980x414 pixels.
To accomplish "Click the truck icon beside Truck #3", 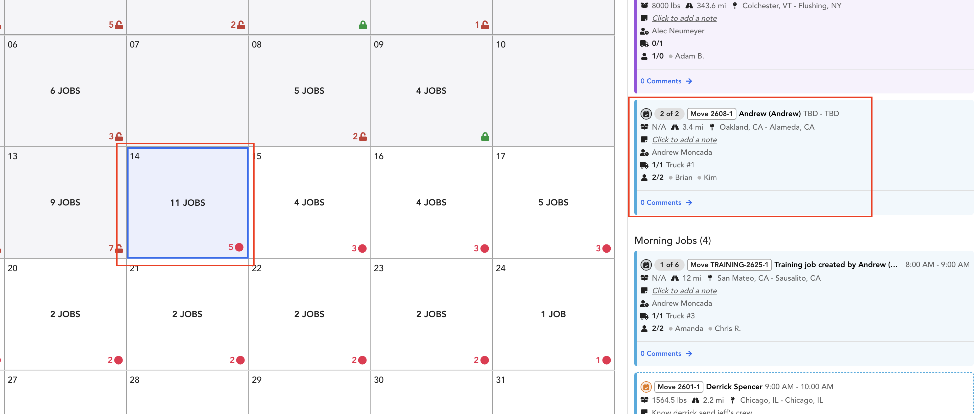I will point(644,316).
